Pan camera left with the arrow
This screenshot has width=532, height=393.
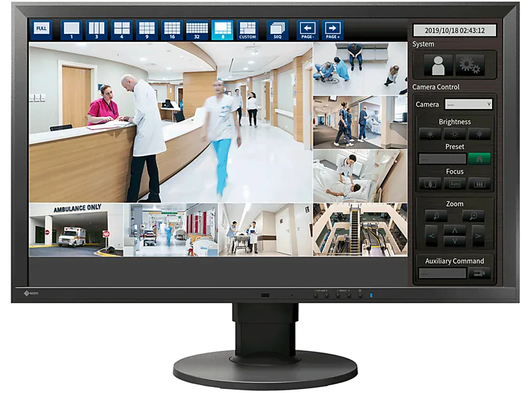point(431,235)
